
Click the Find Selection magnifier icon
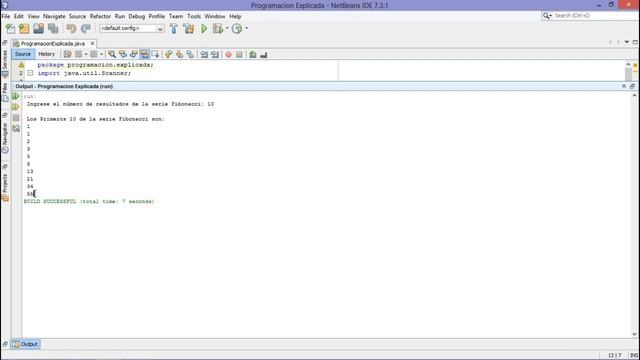[x=112, y=54]
